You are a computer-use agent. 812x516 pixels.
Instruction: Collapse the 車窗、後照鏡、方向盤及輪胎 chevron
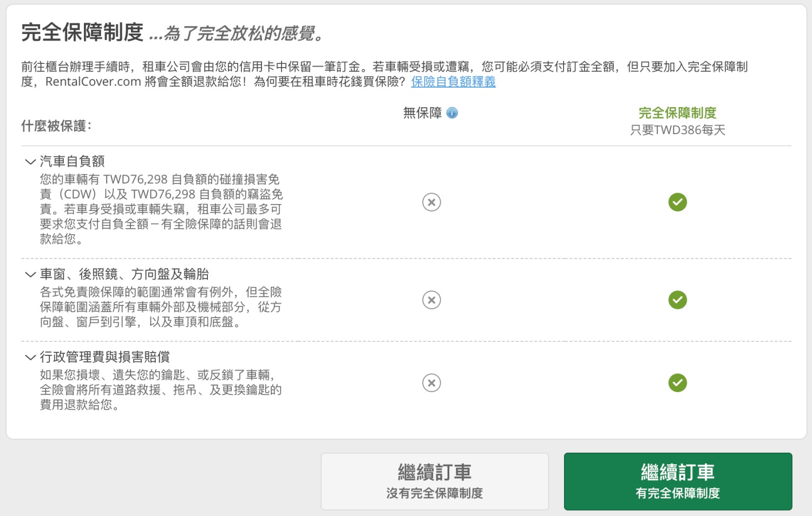point(30,274)
